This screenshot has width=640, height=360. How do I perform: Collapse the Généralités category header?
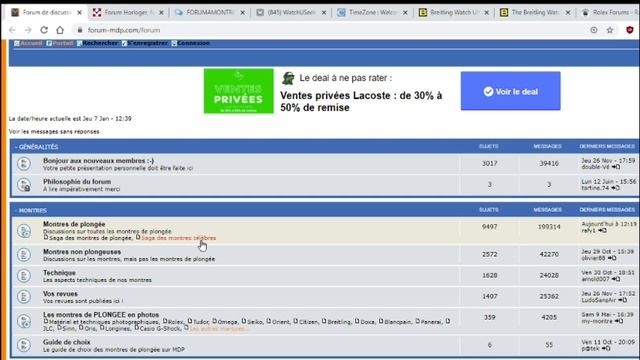coord(37,147)
